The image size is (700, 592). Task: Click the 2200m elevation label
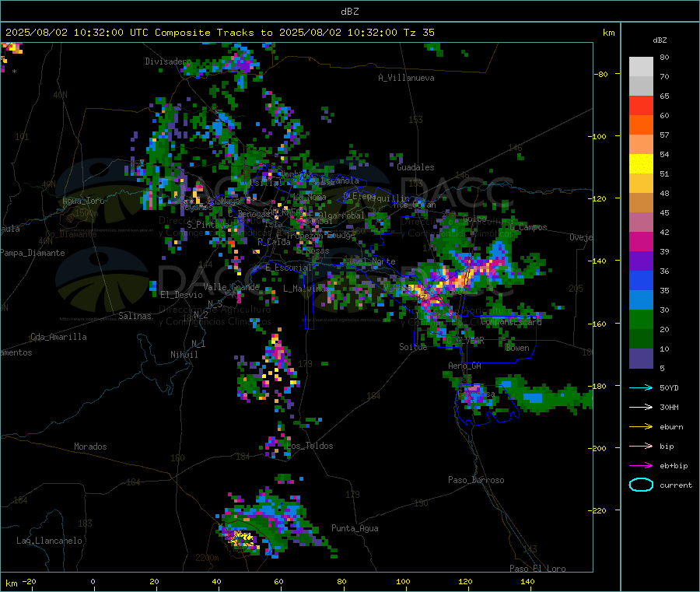point(207,558)
